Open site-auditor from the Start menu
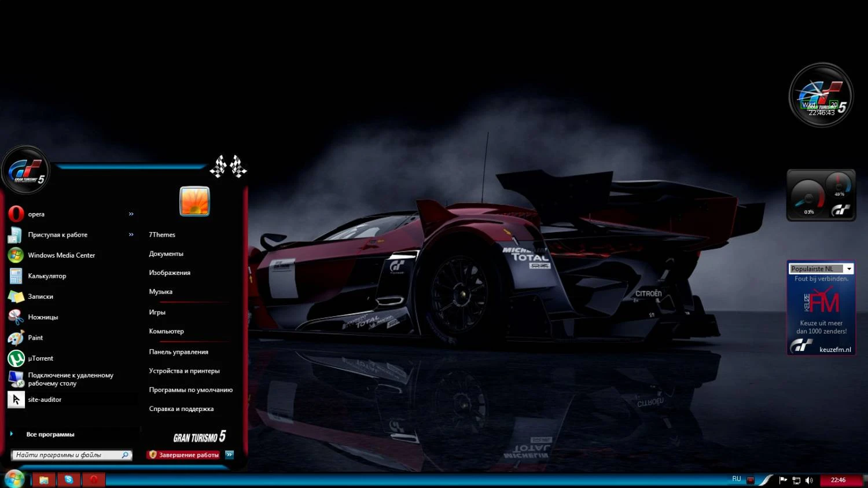 point(45,399)
